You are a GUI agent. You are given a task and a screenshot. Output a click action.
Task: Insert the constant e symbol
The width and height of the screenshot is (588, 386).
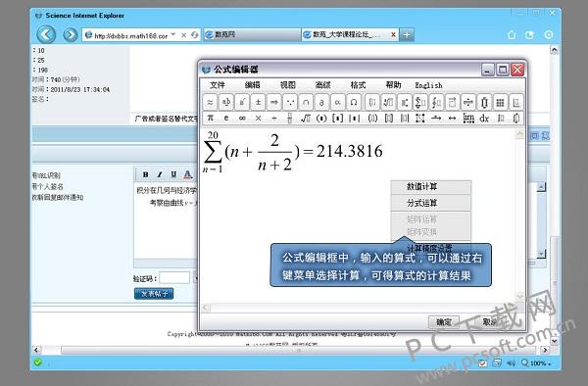point(226,118)
